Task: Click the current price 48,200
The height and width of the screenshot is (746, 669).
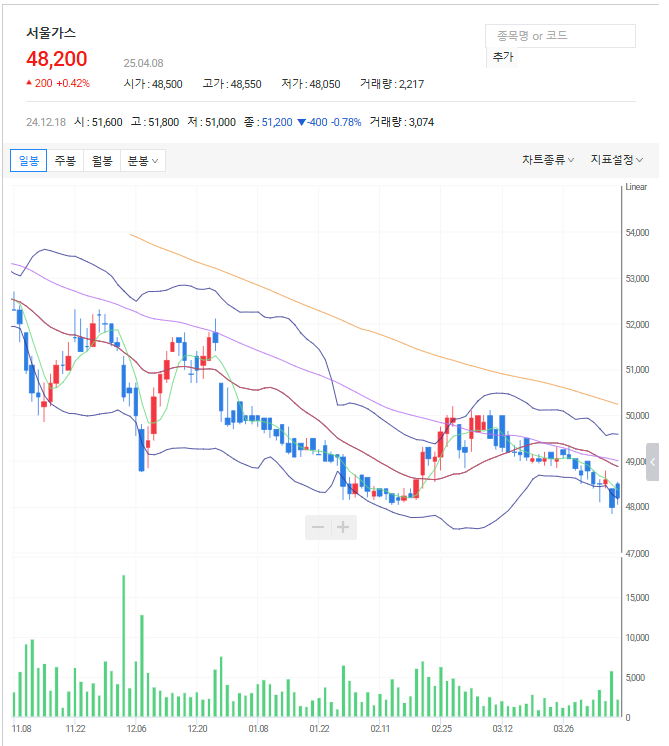Action: (57, 59)
